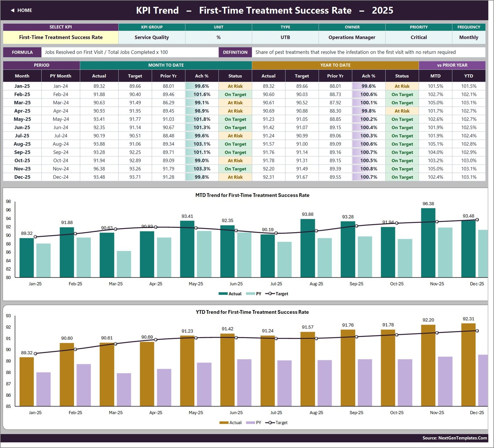Select the Jan-25 month cell
The image size is (494, 448).
[x=22, y=86]
